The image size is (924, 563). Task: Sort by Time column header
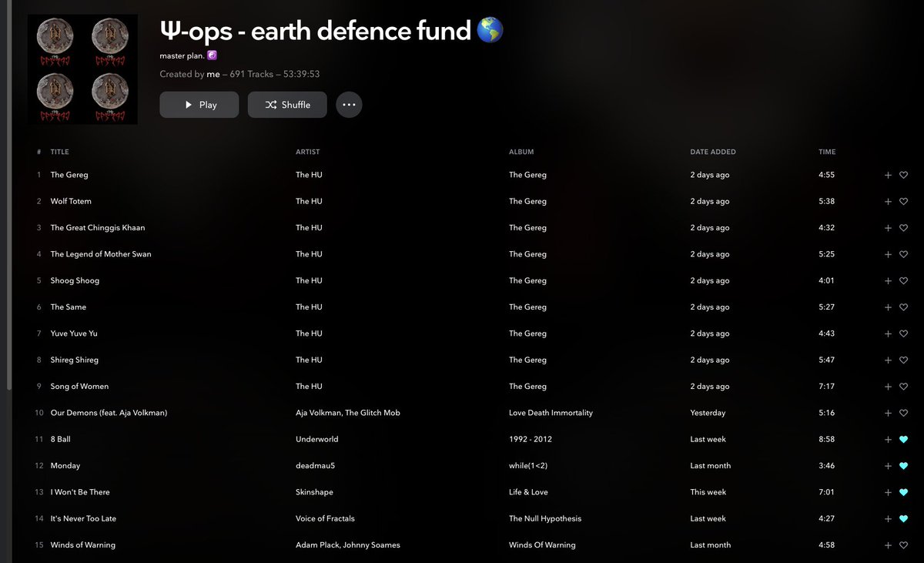point(827,152)
